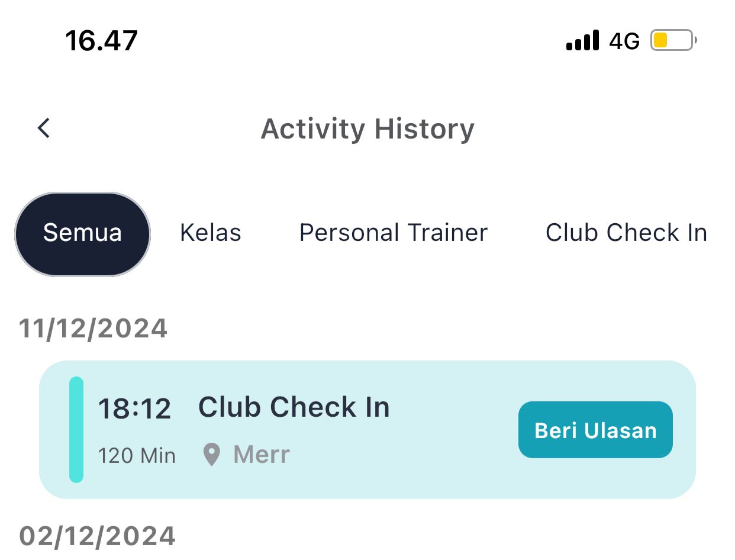Tap the Merr location label
The height and width of the screenshot is (560, 735).
[262, 455]
